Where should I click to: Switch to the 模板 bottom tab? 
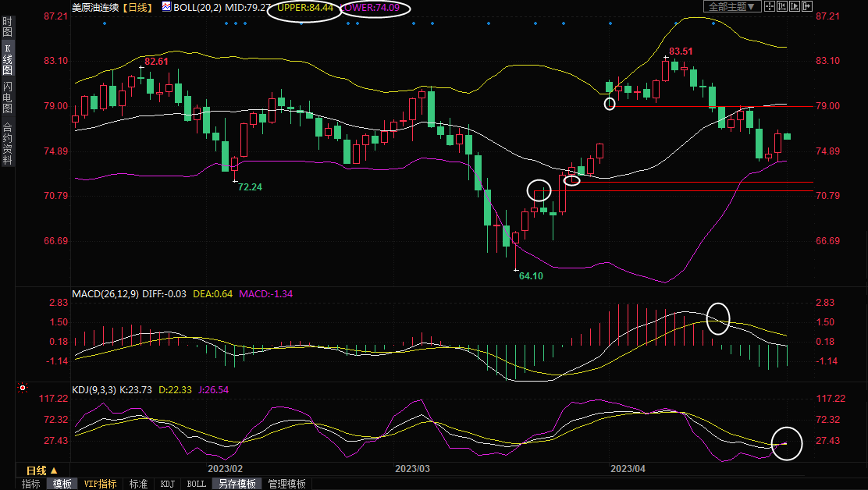click(x=62, y=484)
